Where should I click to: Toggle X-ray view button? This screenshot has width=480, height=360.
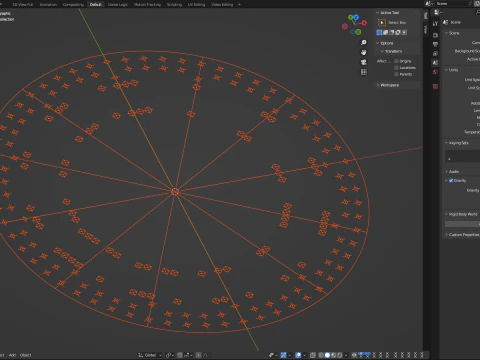[x=313, y=355]
